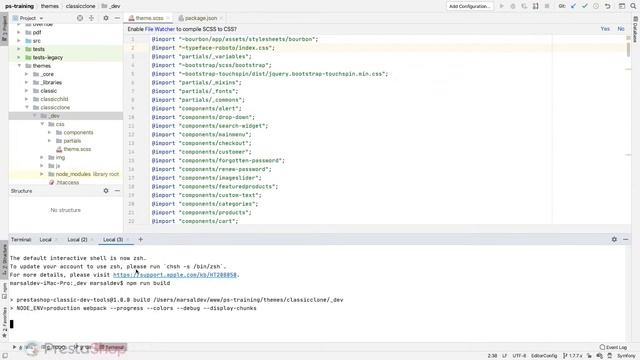Click in terminal at the cursor prompt
Viewport: 640px width, 360px height.
tap(12, 324)
